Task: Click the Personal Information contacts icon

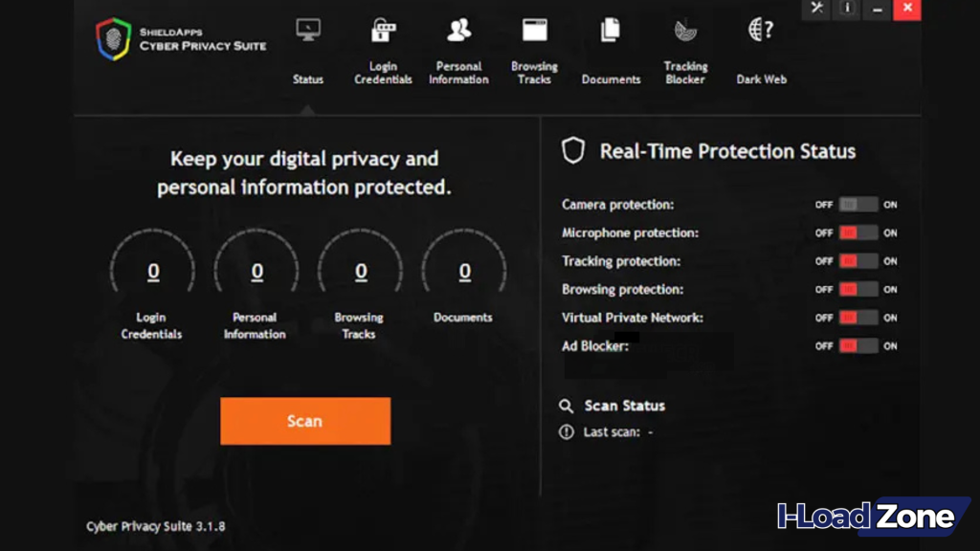Action: (x=458, y=29)
